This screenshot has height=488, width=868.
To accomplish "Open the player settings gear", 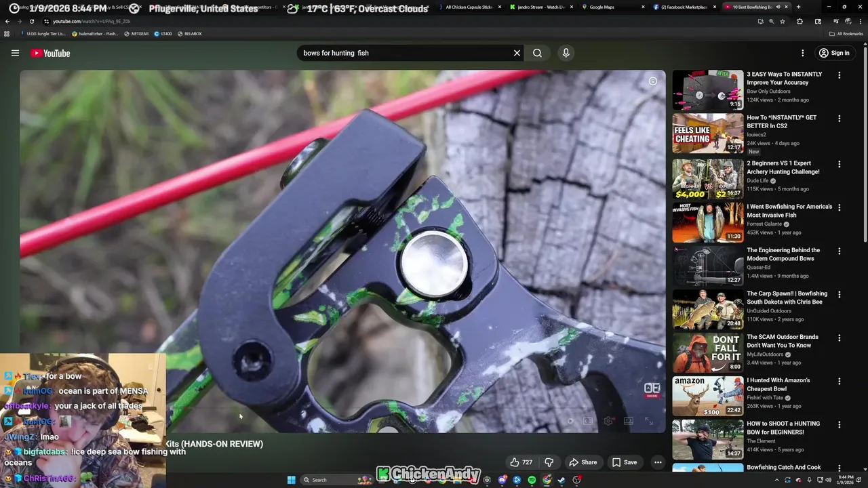I will (608, 421).
